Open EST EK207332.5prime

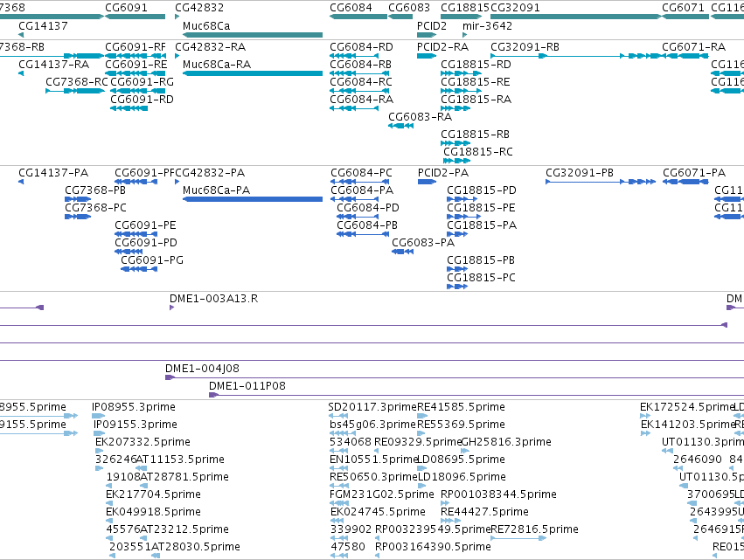click(x=143, y=442)
